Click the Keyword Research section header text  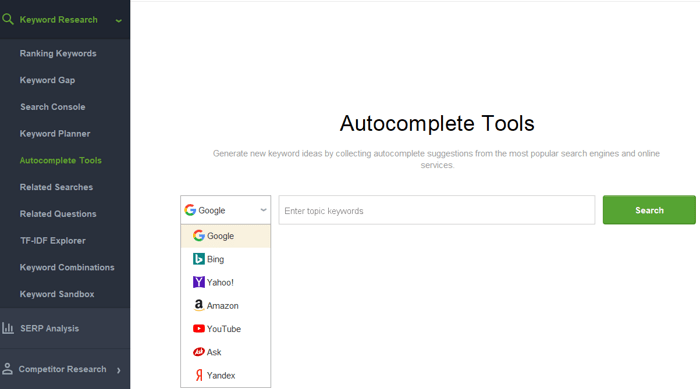pyautogui.click(x=58, y=20)
